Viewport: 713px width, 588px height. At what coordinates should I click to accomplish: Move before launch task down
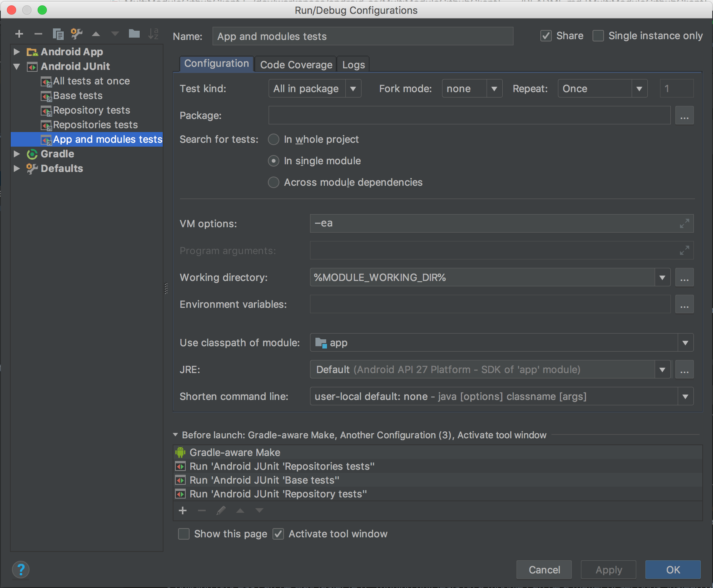click(259, 510)
